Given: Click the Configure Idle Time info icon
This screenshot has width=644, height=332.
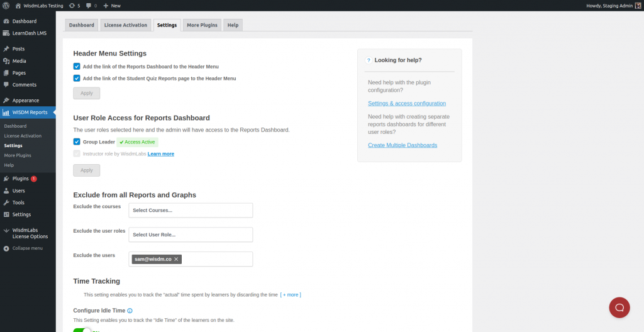Looking at the screenshot, I should tap(130, 311).
